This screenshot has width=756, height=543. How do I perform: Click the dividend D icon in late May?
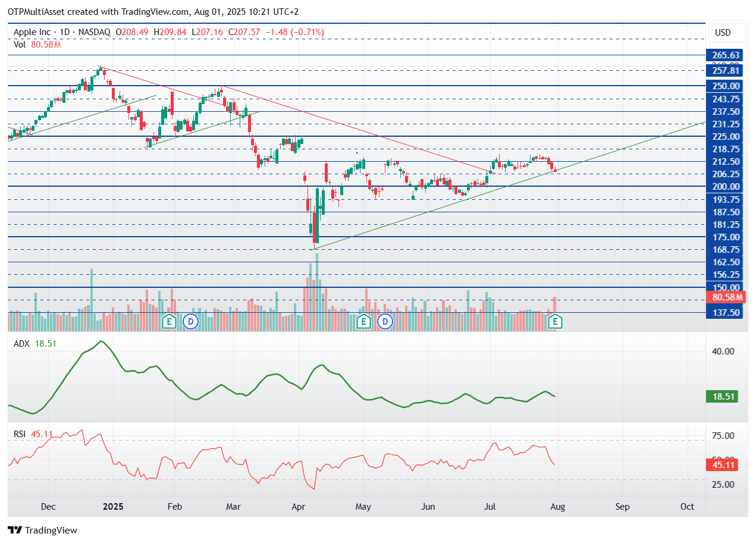384,321
